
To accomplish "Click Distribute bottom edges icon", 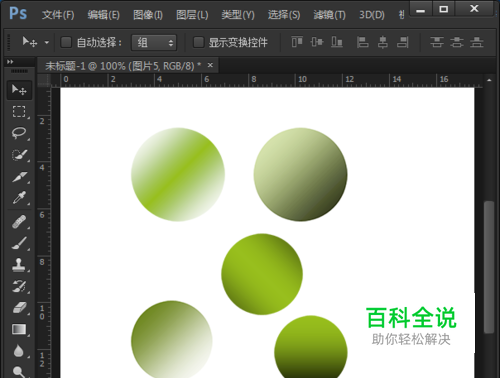I will tap(477, 42).
